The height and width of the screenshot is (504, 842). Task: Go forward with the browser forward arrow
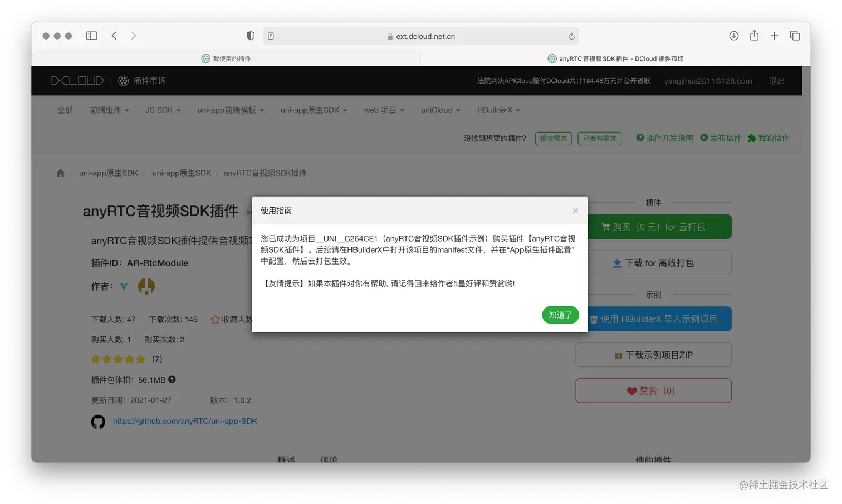134,36
